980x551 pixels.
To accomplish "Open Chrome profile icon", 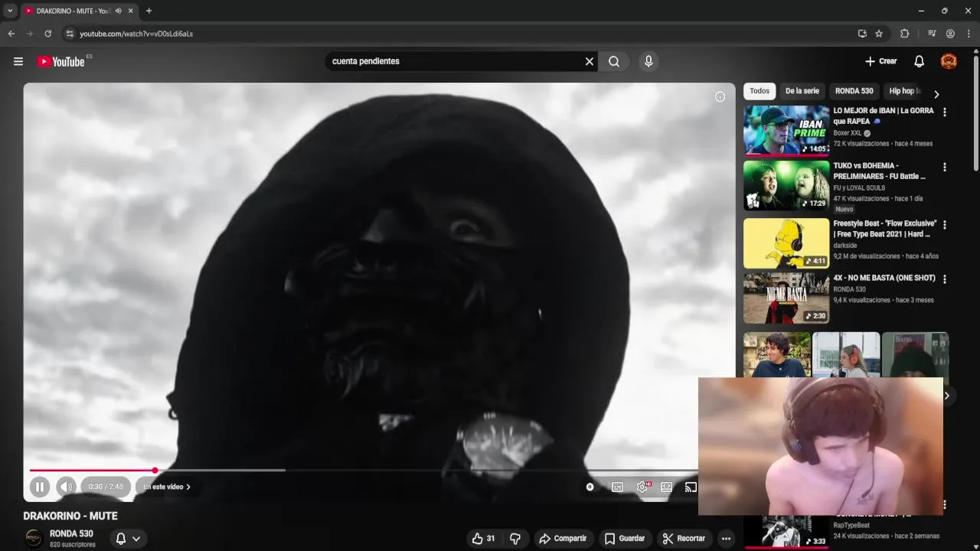I will point(950,34).
